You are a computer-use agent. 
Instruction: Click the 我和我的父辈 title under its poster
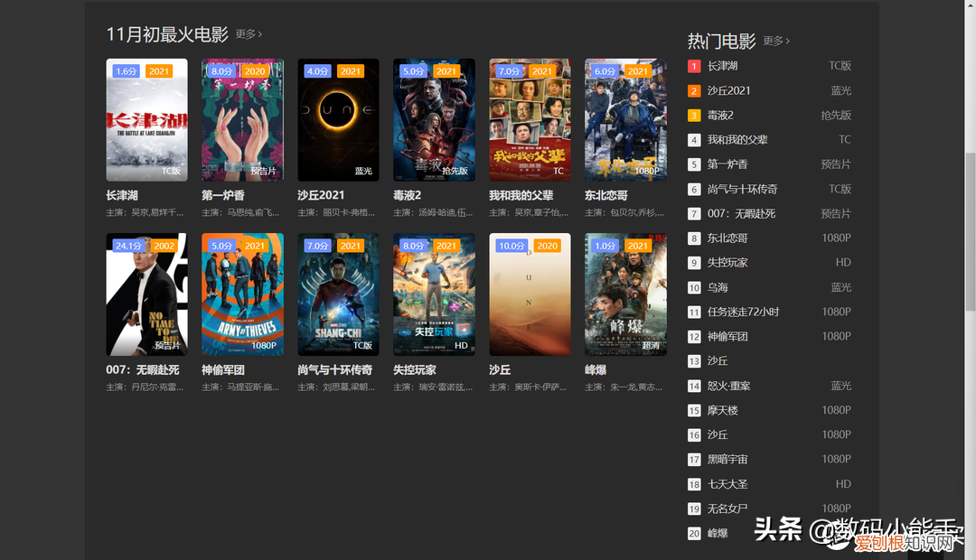pyautogui.click(x=521, y=195)
